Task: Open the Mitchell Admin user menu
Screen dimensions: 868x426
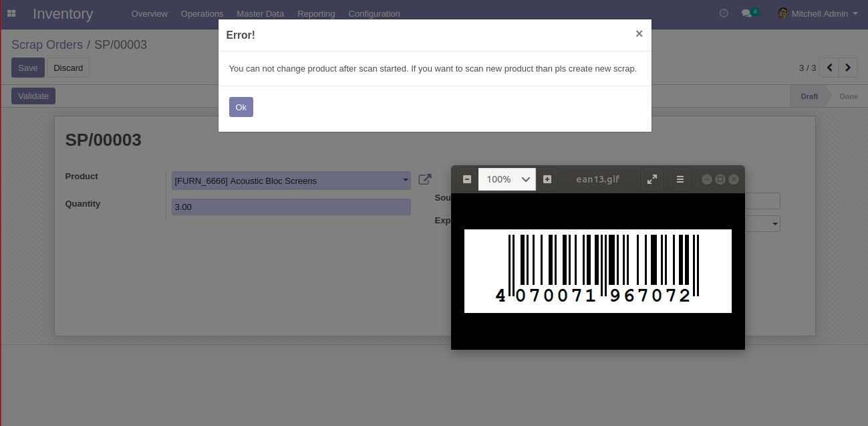Action: pyautogui.click(x=818, y=13)
